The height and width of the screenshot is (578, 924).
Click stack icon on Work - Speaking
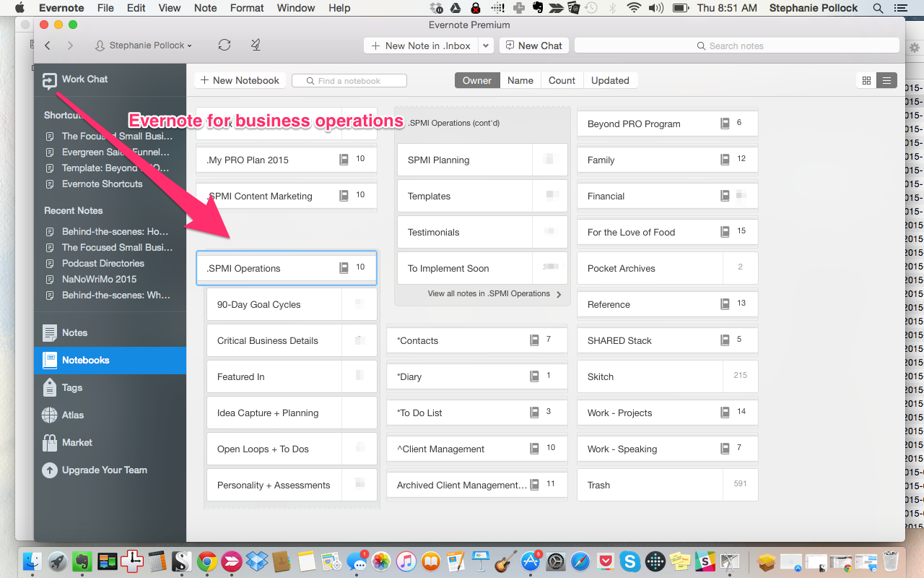click(725, 449)
